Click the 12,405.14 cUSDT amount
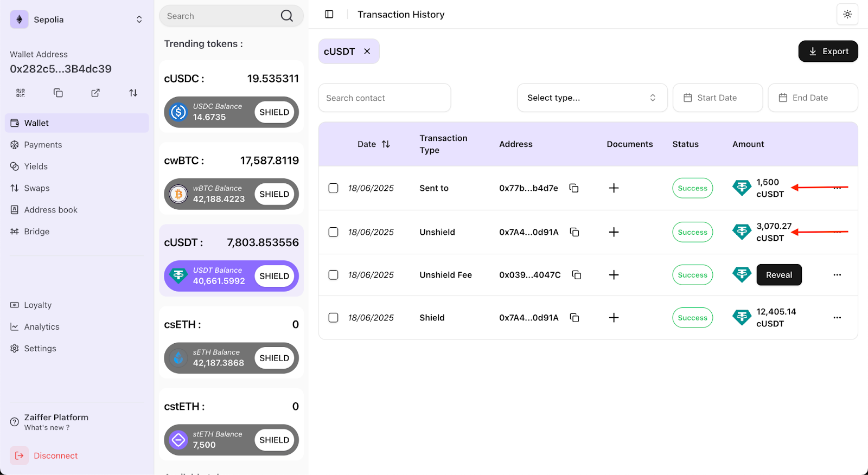Image resolution: width=868 pixels, height=475 pixels. click(776, 318)
